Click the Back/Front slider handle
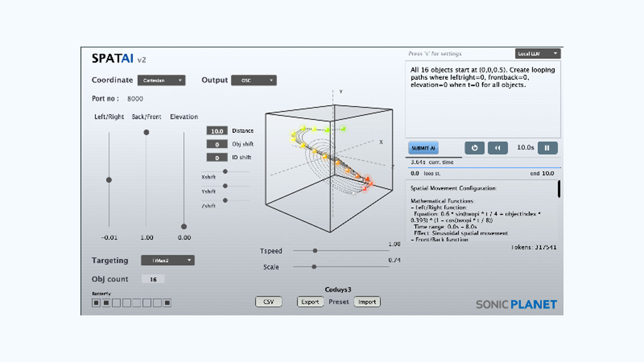The image size is (644, 362). [147, 132]
